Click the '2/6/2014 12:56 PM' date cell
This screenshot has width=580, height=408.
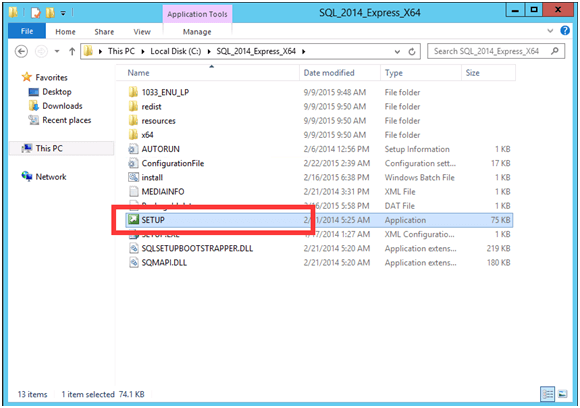click(336, 149)
